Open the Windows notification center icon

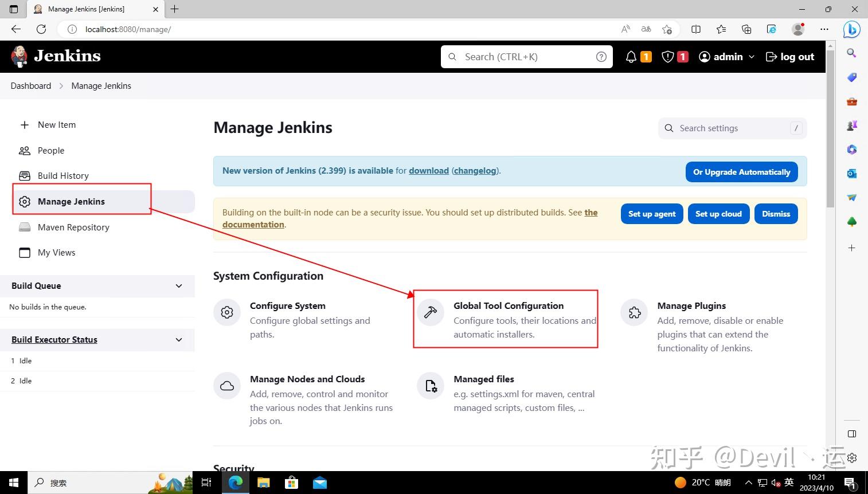pos(850,483)
